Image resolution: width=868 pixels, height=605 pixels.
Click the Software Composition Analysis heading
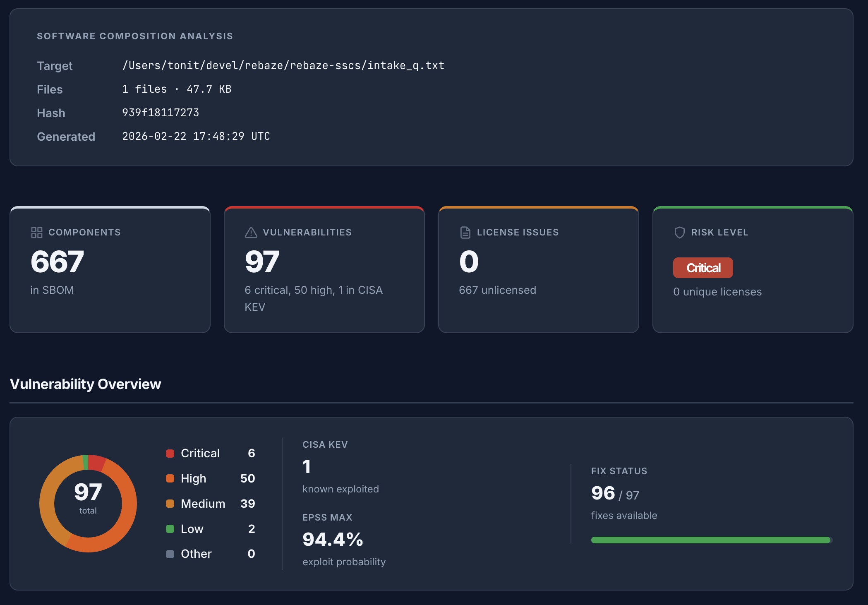[x=135, y=36]
